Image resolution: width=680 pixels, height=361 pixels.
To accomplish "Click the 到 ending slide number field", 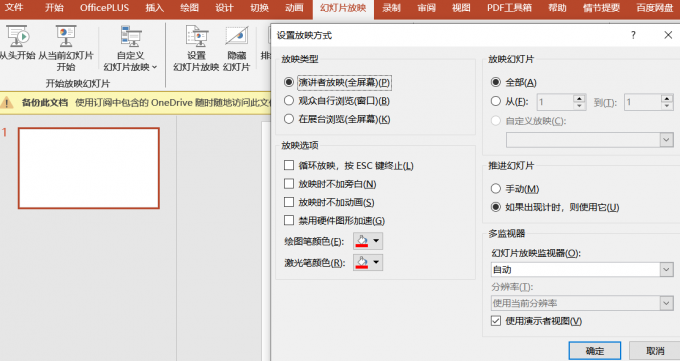I will click(x=643, y=102).
